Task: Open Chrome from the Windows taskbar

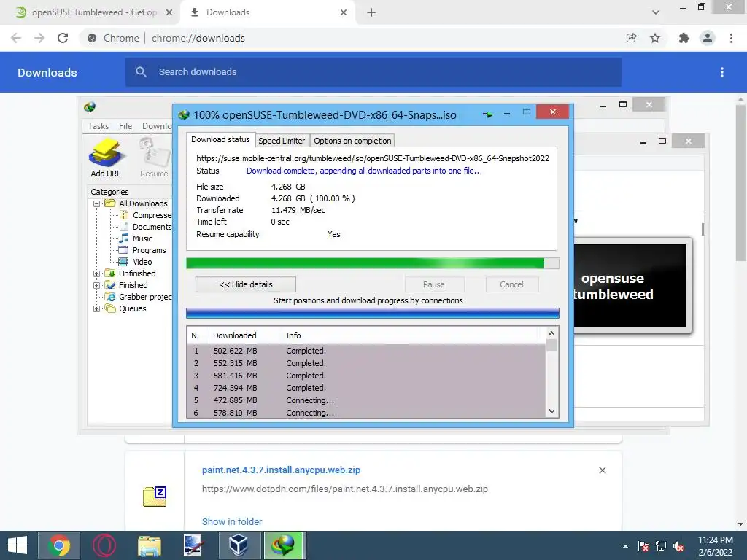Action: pyautogui.click(x=58, y=545)
